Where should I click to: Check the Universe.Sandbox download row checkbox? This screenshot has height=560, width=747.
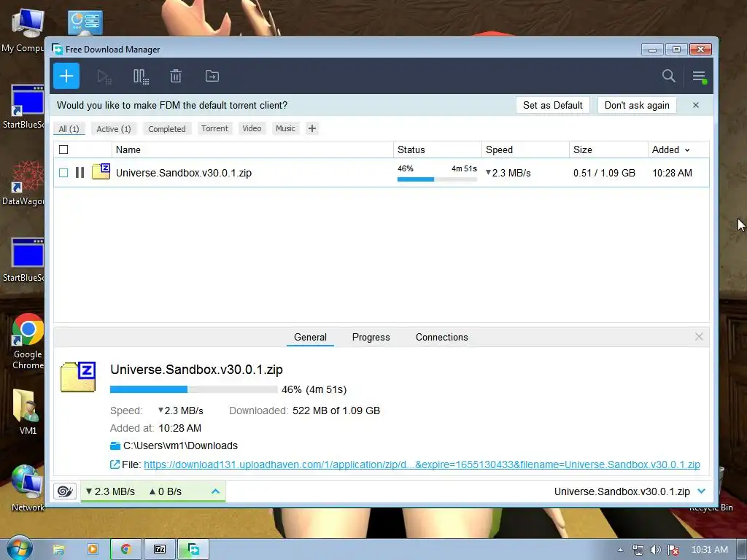[x=63, y=172]
